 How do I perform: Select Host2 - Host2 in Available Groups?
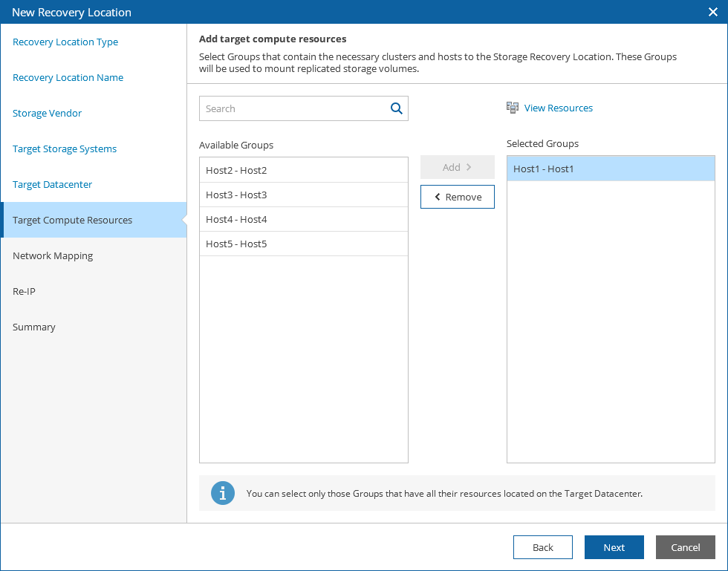point(304,170)
